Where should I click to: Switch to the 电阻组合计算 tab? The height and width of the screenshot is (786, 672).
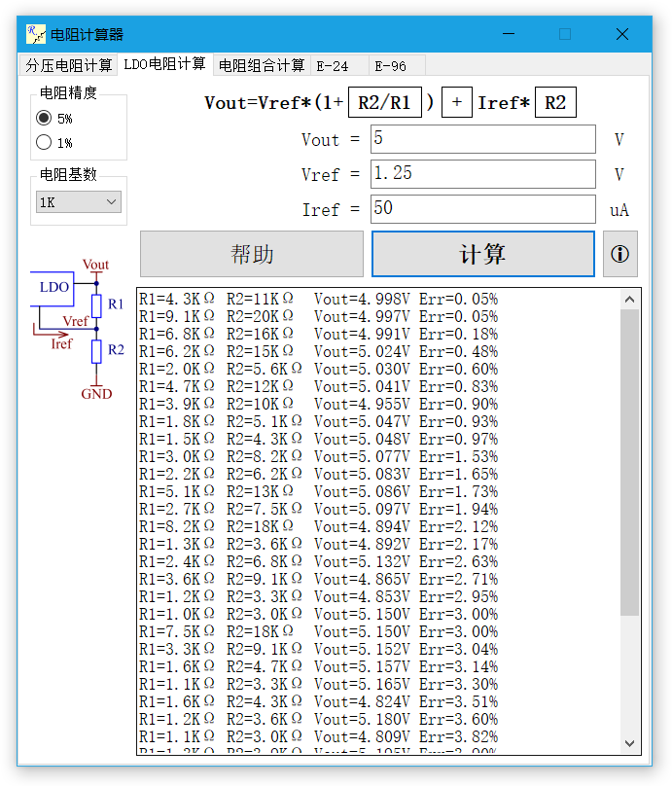point(261,65)
